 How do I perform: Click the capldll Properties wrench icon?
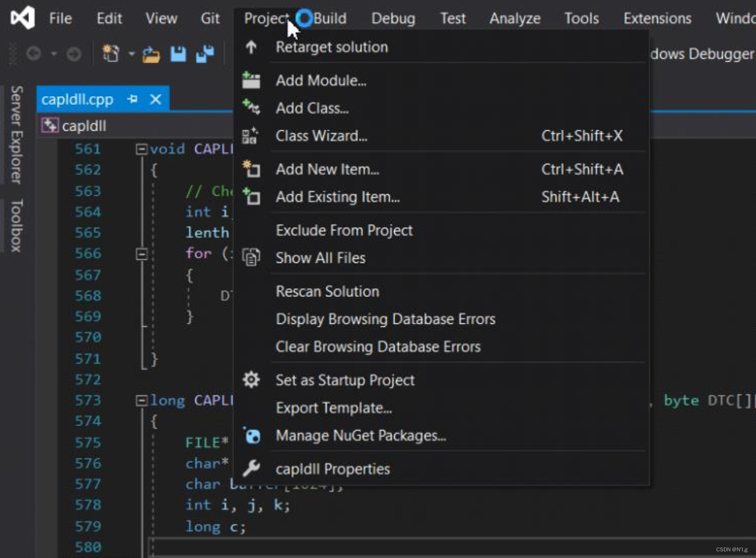(251, 468)
